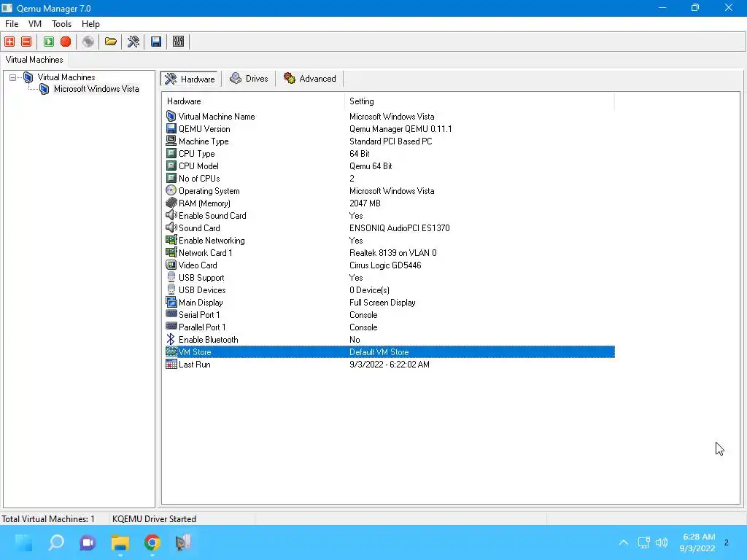Open taskbar Search
The height and width of the screenshot is (560, 747).
click(x=56, y=542)
